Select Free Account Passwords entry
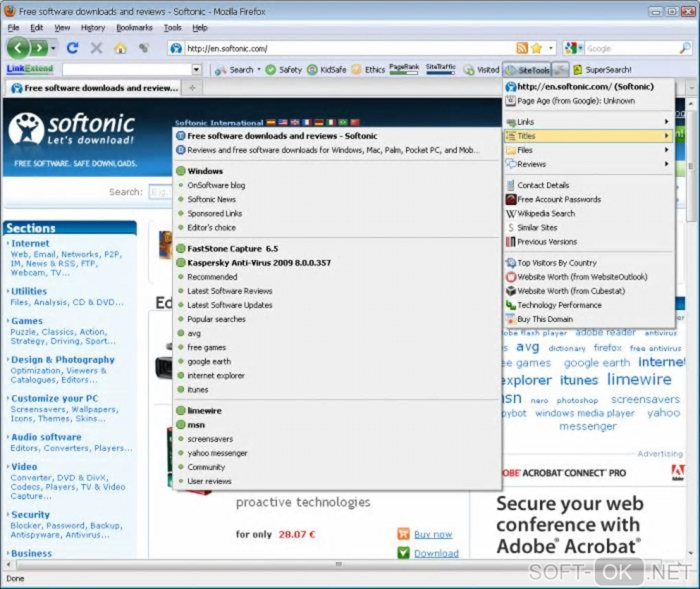The image size is (700, 589). [588, 199]
